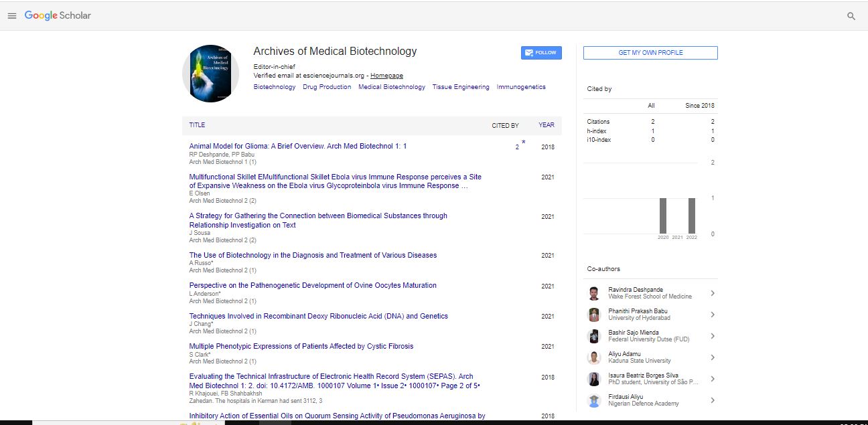This screenshot has width=868, height=425.
Task: Open Recombinant Deoxy Ribonucleic Acid article
Action: [319, 316]
